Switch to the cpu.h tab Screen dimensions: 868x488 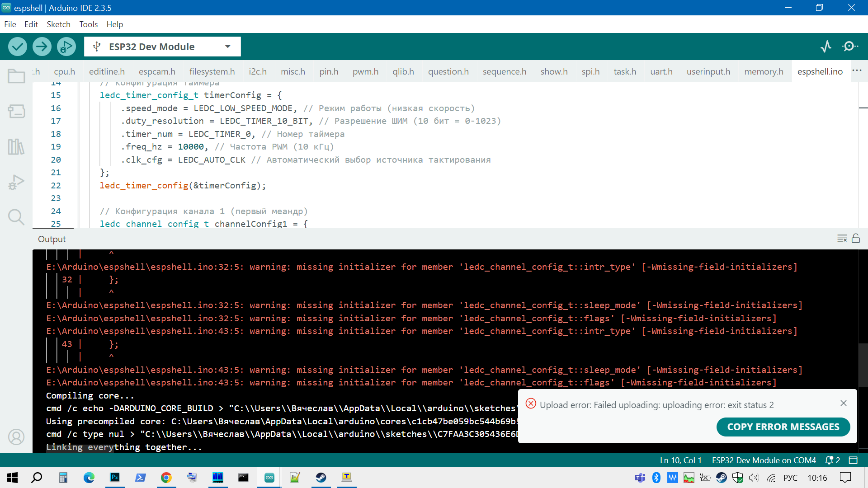tap(65, 71)
